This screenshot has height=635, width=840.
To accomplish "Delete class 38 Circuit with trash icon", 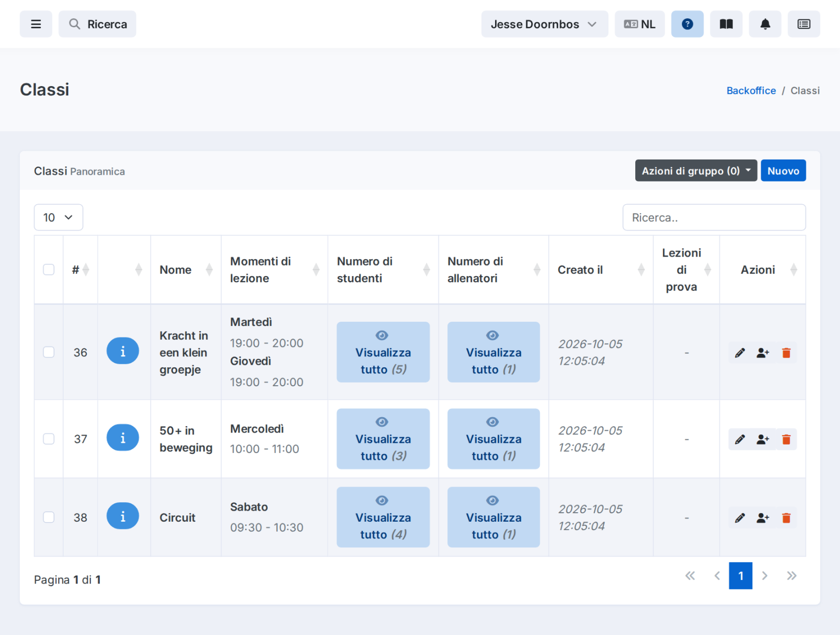I will pos(786,518).
